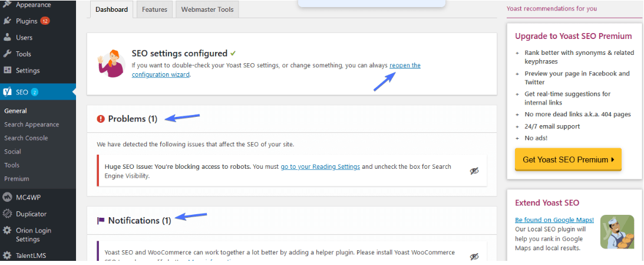The image size is (644, 265).
Task: Click the Orion Login Settings gear icon
Action: tap(7, 230)
